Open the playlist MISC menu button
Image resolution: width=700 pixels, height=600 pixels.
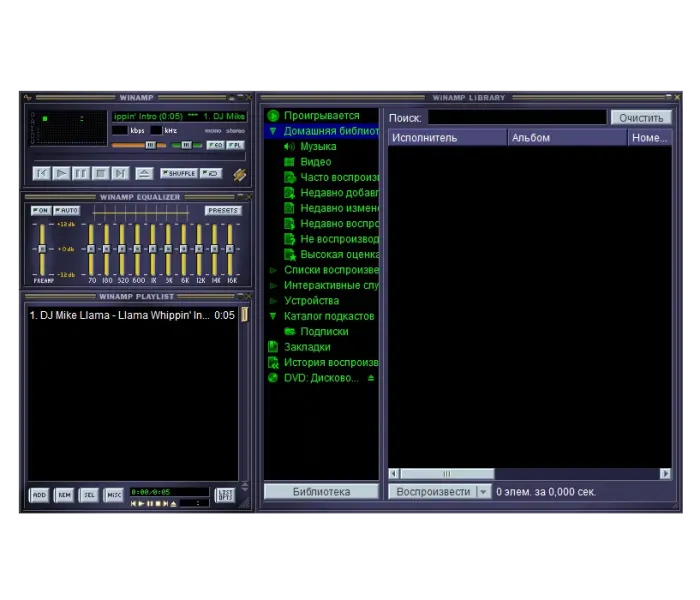click(114, 495)
